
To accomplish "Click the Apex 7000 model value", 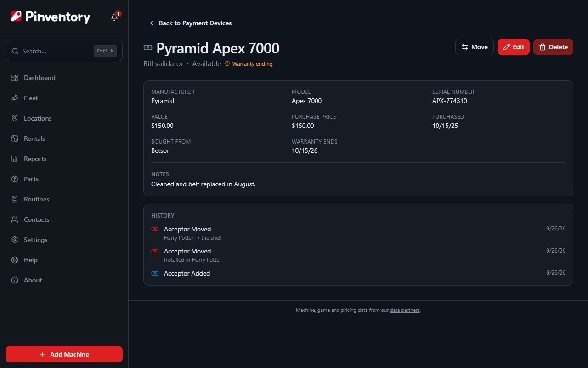I will pos(307,101).
